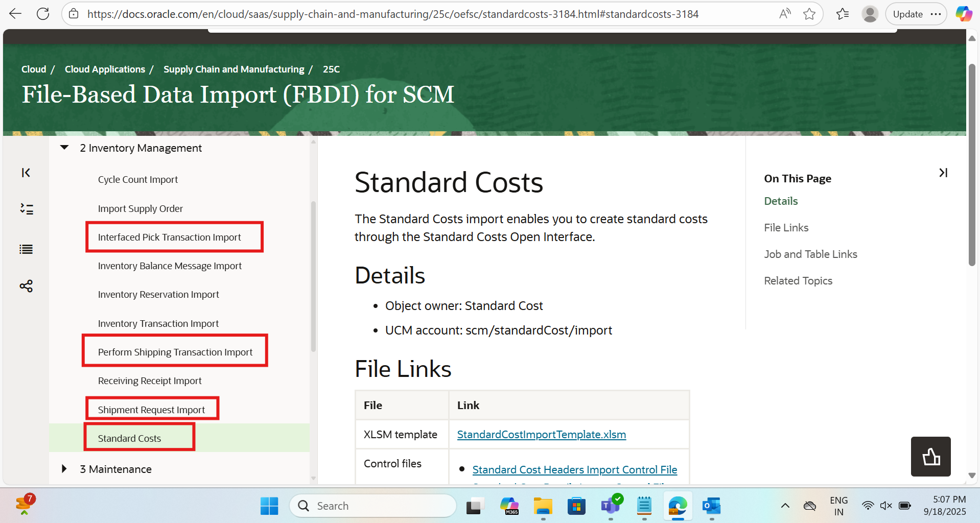Share this page using the share icon
Image resolution: width=980 pixels, height=523 pixels.
click(26, 286)
